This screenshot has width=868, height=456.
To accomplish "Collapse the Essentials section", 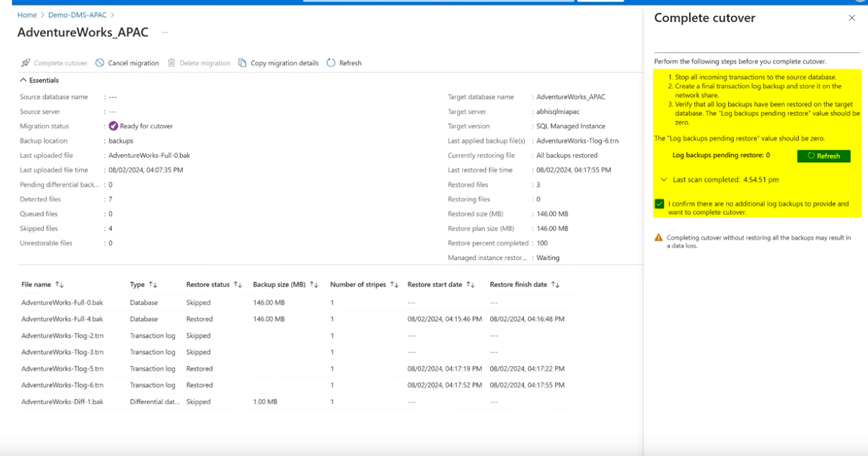I will (23, 81).
